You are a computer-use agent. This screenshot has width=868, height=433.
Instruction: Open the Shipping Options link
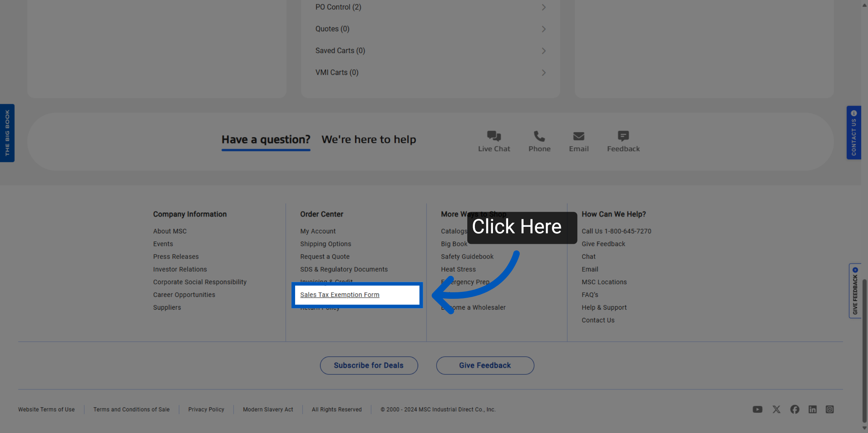click(325, 243)
